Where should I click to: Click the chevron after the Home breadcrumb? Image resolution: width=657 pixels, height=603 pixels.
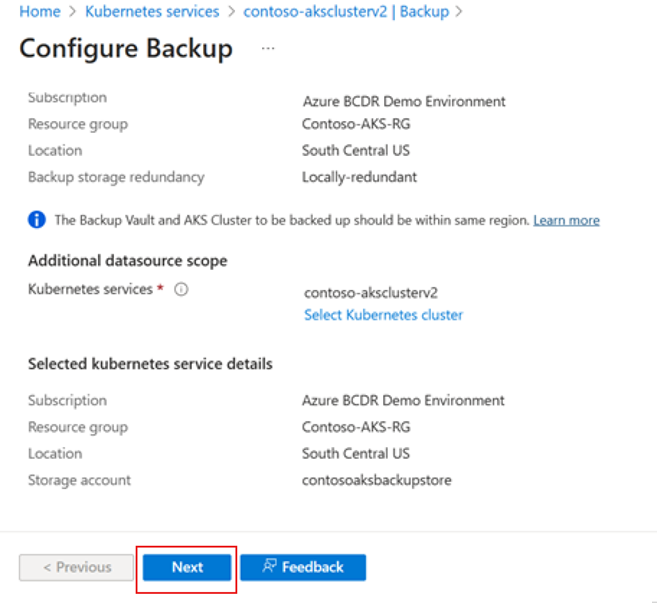[72, 12]
